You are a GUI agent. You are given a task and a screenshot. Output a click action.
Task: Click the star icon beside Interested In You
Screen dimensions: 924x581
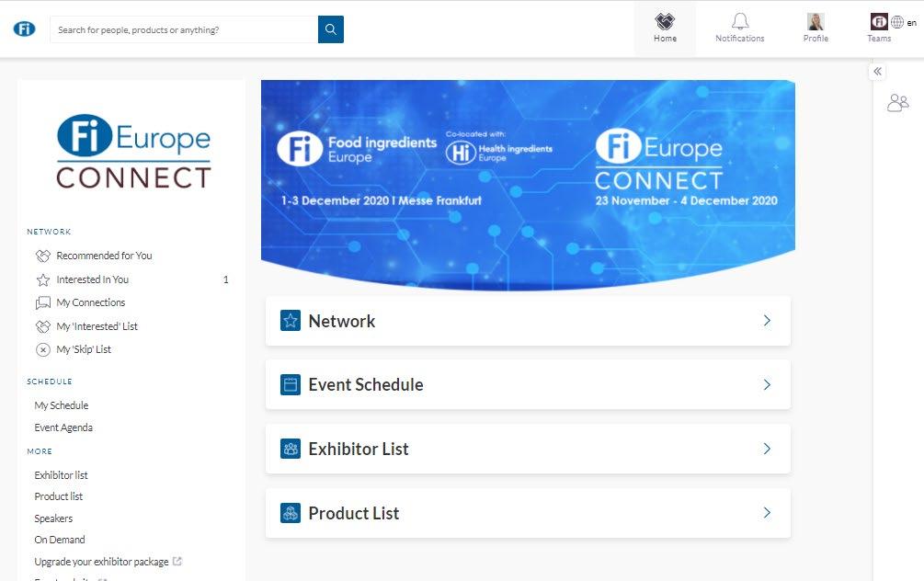point(43,279)
